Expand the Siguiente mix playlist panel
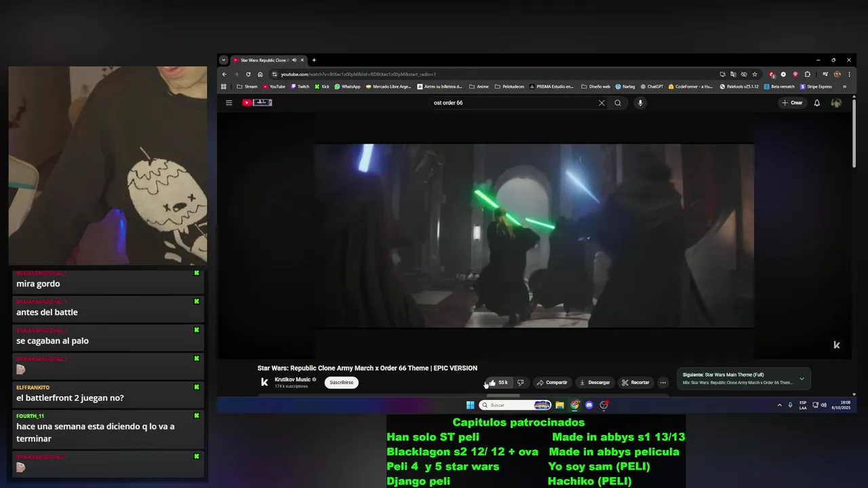Image resolution: width=868 pixels, height=488 pixels. 802,379
